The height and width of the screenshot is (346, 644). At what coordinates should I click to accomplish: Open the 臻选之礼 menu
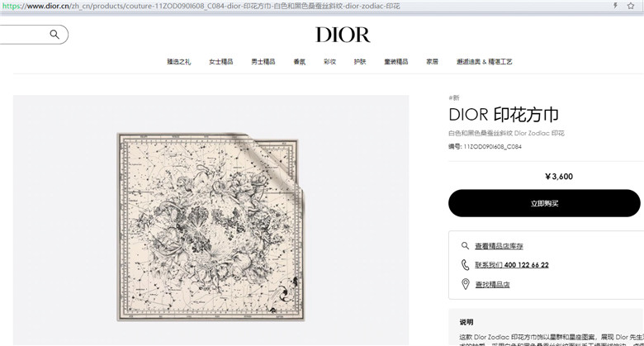pos(178,62)
